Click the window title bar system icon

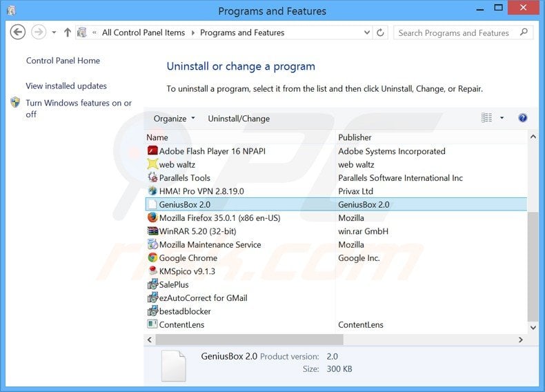point(11,11)
